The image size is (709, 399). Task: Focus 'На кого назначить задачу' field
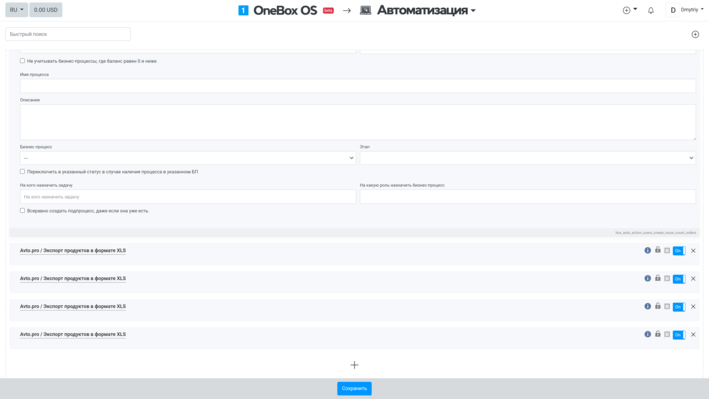pos(188,197)
